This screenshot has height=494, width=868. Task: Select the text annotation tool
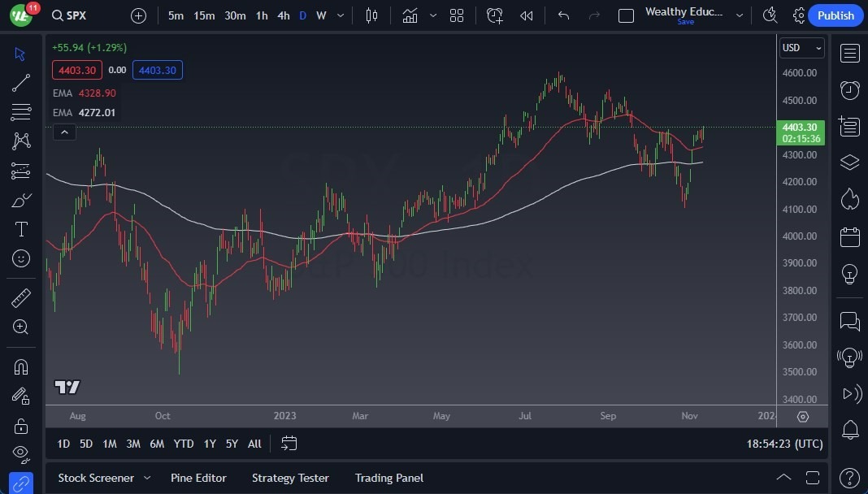20,229
